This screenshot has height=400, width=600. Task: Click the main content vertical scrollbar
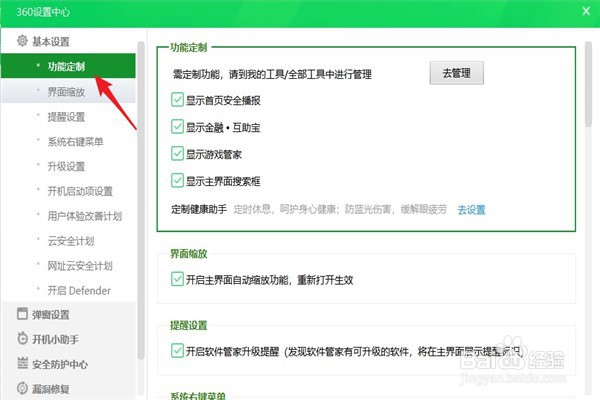click(588, 84)
